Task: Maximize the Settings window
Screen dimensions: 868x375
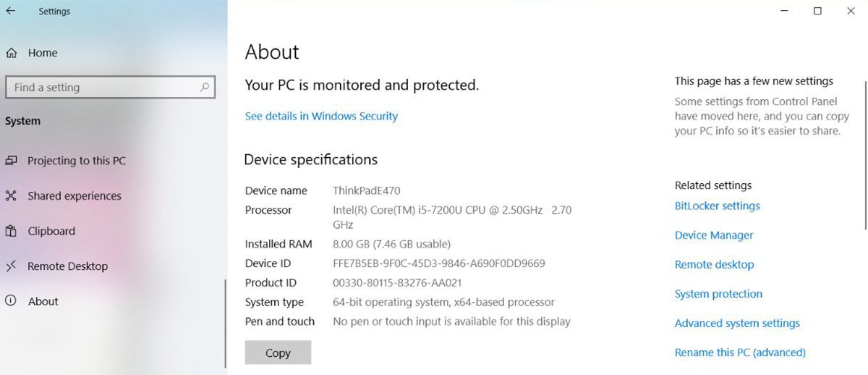Action: click(817, 11)
